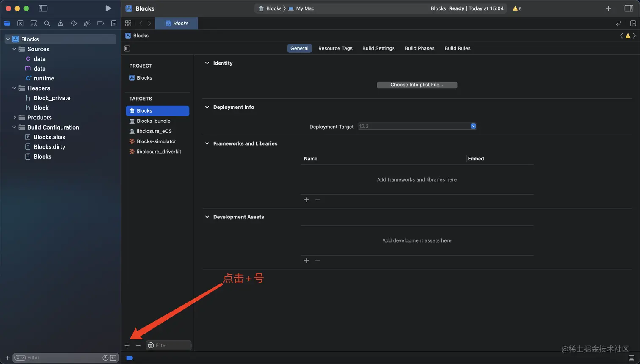Select the Blocks-simulator target
The image size is (640, 364).
tap(157, 141)
